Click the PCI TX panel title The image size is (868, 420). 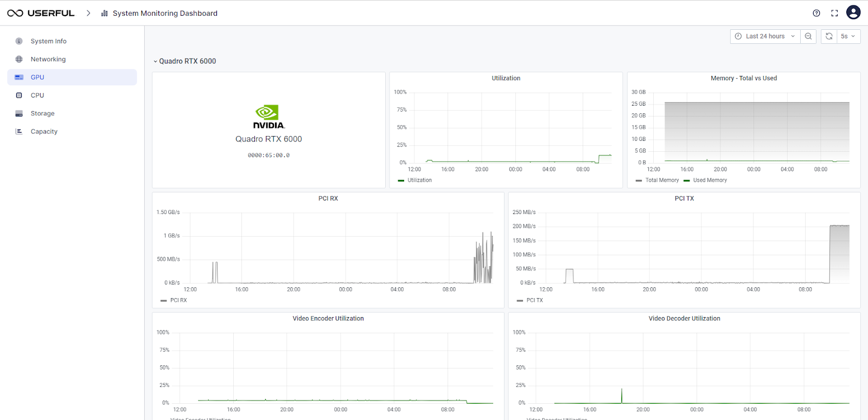[x=684, y=198]
